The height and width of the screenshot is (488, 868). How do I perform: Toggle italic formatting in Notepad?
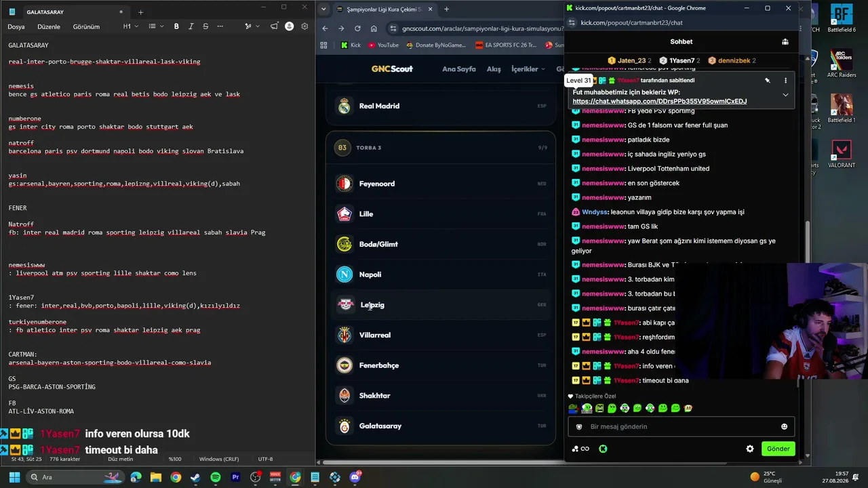click(191, 26)
